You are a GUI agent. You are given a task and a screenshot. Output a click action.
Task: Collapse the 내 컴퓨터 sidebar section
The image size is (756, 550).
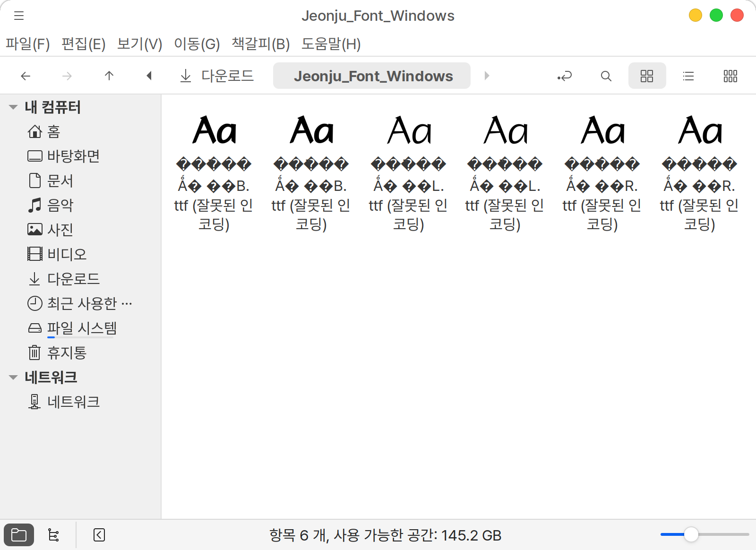[13, 107]
